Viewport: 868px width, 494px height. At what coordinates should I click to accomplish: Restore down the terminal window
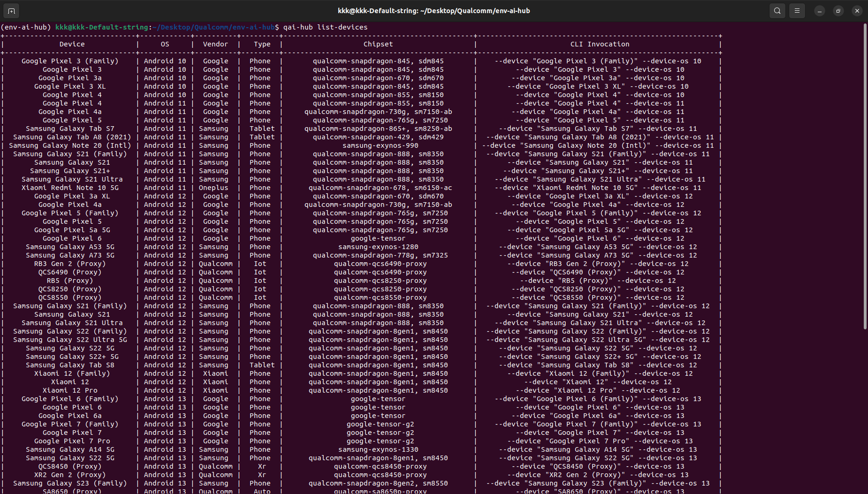[838, 11]
